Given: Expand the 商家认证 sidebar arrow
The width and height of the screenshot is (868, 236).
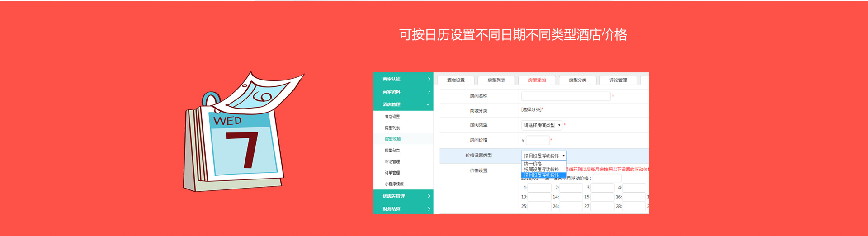Looking at the screenshot, I should click(429, 79).
